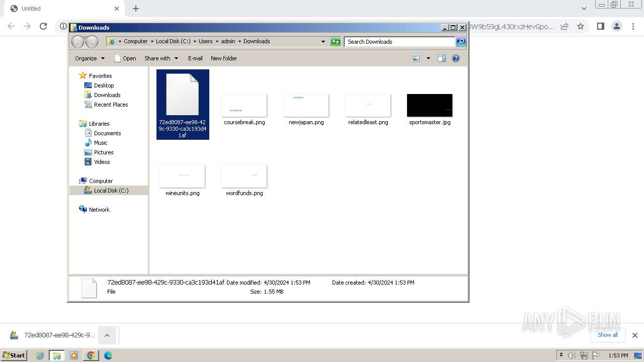Viewport: 644px width, 362px height.
Task: Expand the Computer breadcrumb arrow
Action: (x=152, y=42)
